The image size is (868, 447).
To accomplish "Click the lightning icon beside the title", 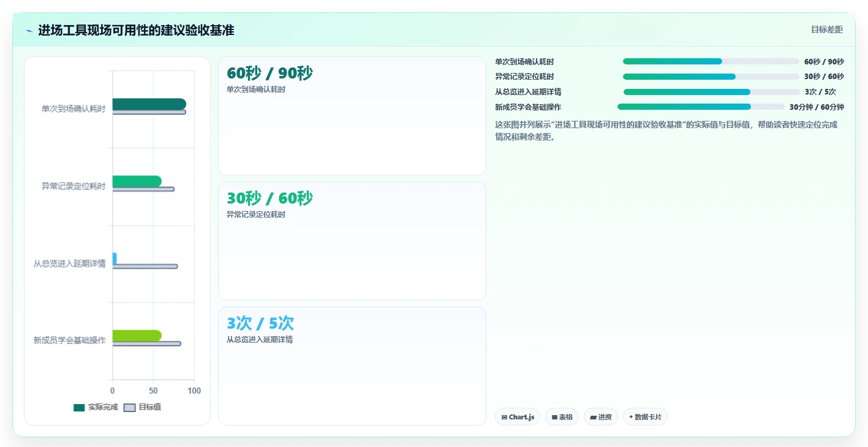I will click(29, 31).
